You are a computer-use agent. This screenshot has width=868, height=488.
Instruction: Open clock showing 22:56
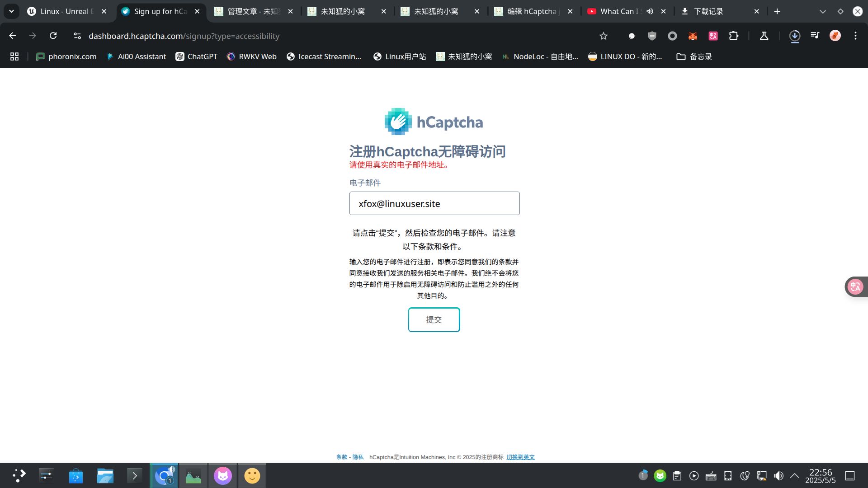[x=820, y=476]
